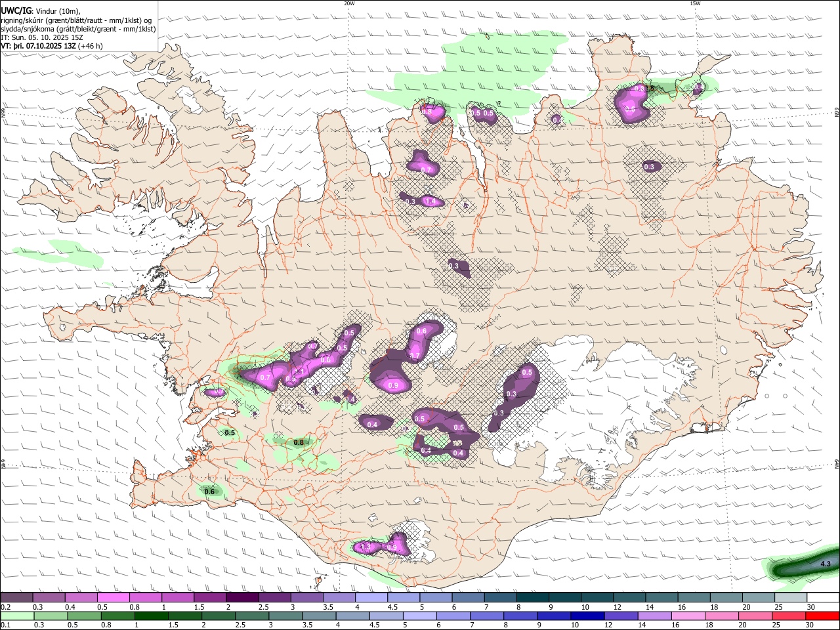Viewport: 840px width, 630px height.
Task: Click the '4.5' label in the upper legend row
Action: (x=392, y=607)
